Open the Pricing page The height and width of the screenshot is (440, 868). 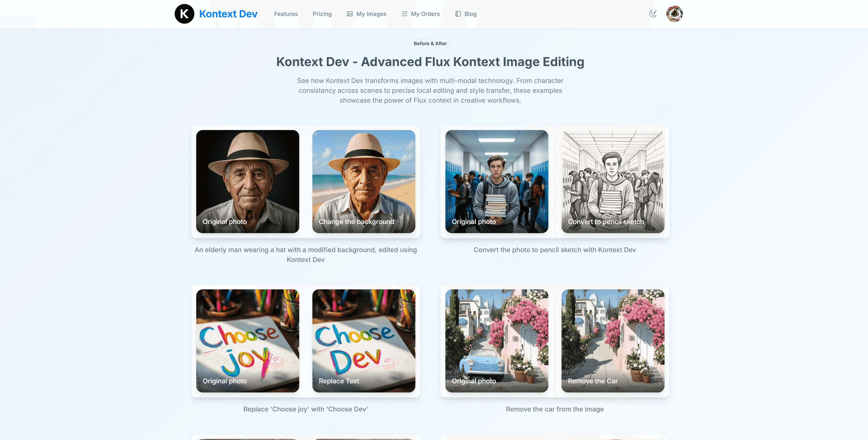(x=322, y=14)
